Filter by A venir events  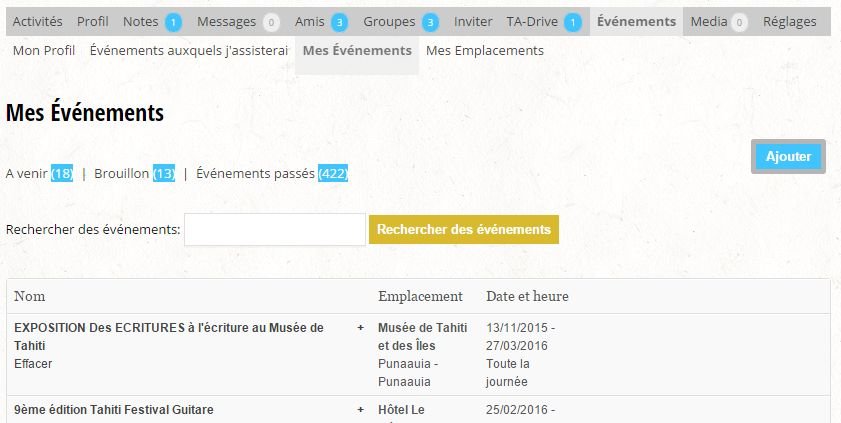(39, 174)
